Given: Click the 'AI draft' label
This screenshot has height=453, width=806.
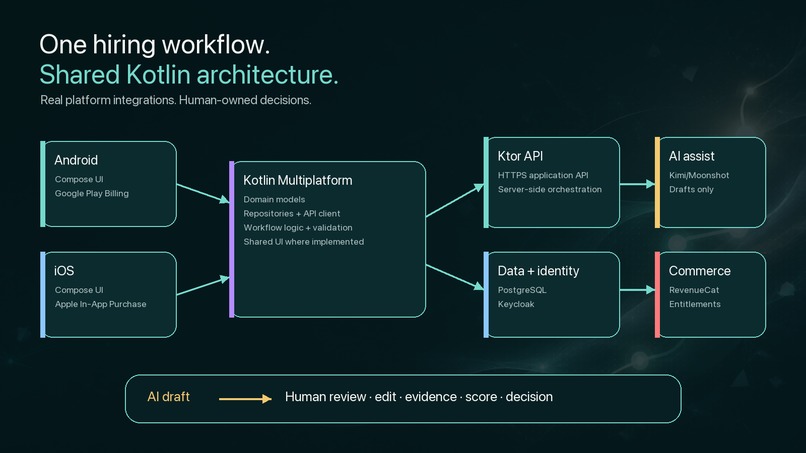Looking at the screenshot, I should [168, 397].
